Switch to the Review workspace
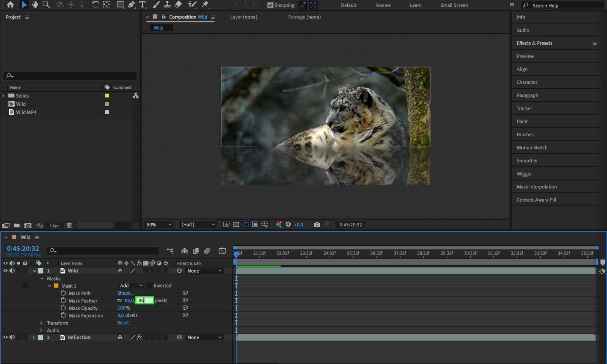Screen dimensions: 607x364 [x=383, y=5]
